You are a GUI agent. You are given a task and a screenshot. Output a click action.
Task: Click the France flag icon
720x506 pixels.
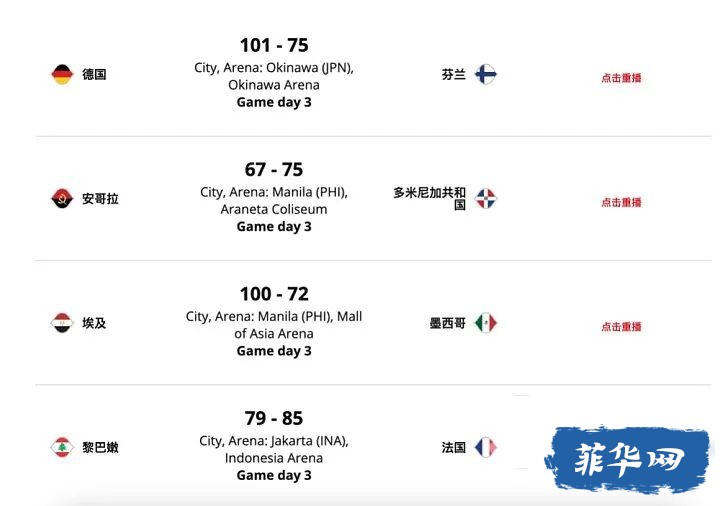(485, 448)
